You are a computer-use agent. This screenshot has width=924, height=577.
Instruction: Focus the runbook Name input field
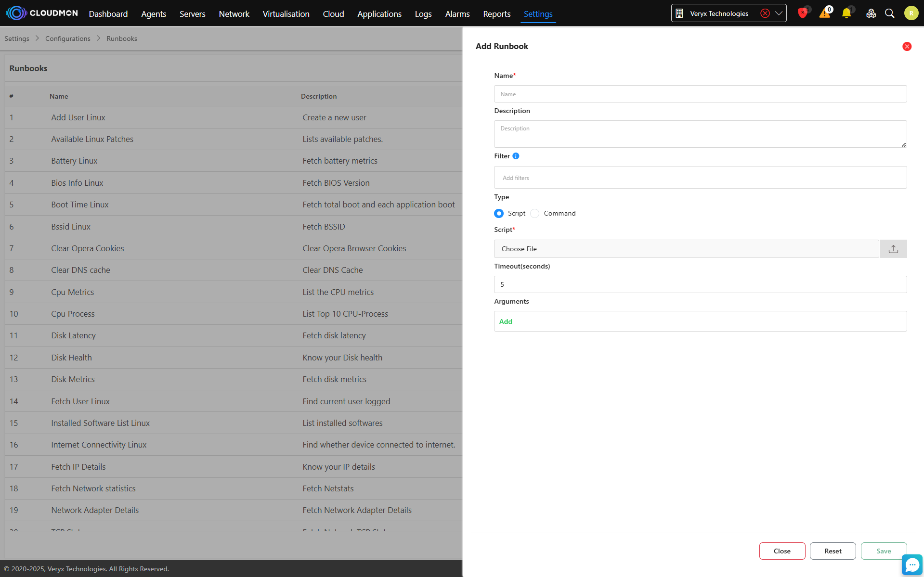(700, 94)
